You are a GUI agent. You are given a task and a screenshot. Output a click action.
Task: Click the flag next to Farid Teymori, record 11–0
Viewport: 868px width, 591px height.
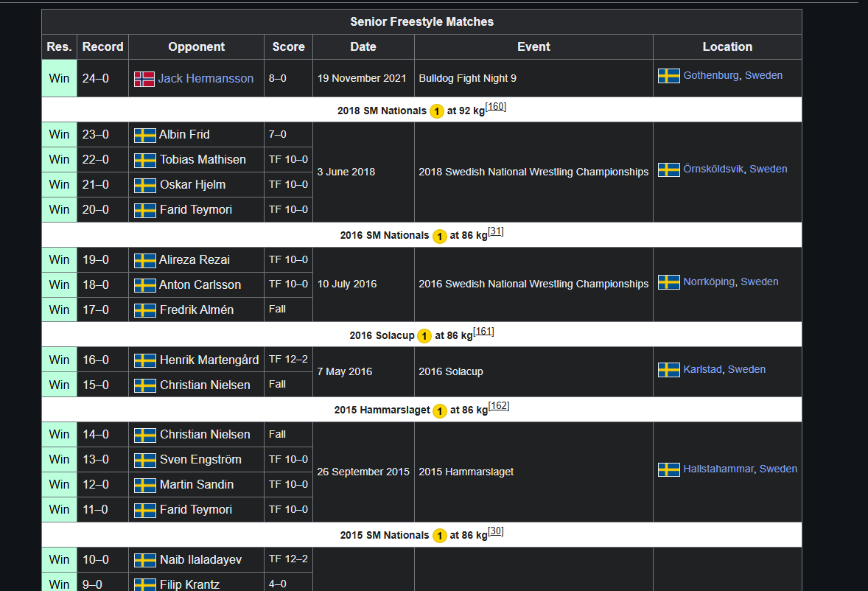[145, 510]
